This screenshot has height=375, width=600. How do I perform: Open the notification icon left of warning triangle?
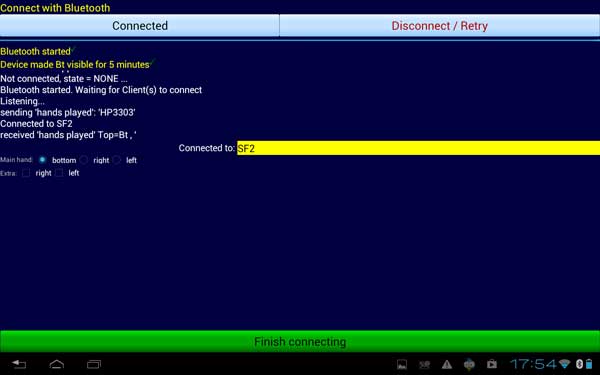click(x=424, y=364)
